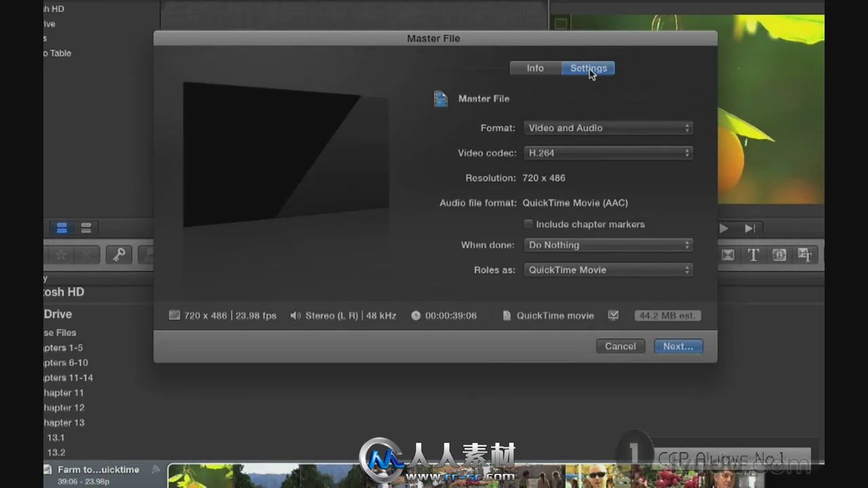Viewport: 868px width, 488px height.
Task: Click the play button under viewer
Action: 724,228
